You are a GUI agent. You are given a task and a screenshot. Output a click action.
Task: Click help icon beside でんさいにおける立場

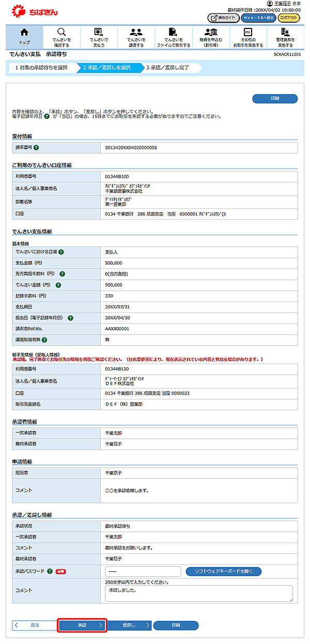(x=61, y=252)
